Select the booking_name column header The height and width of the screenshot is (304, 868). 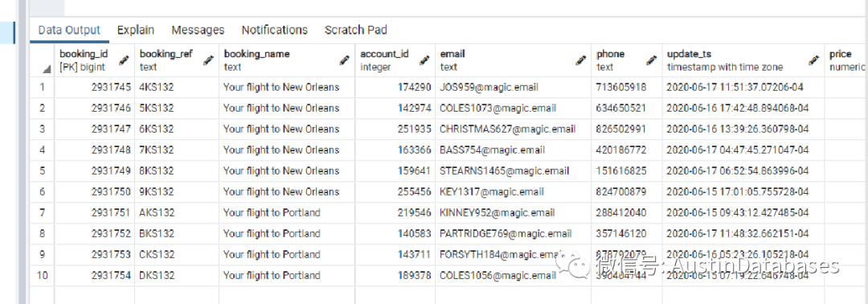click(287, 60)
